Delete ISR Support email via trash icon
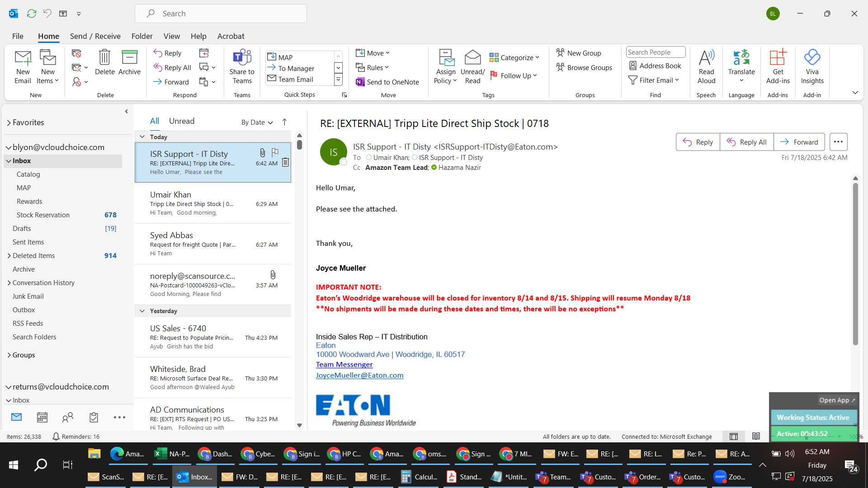 (x=285, y=163)
